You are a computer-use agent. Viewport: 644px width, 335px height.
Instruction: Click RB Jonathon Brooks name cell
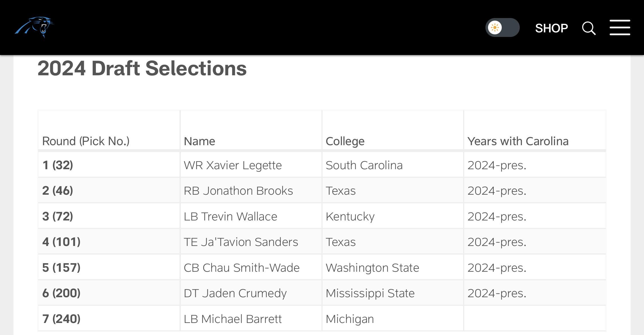(x=251, y=190)
